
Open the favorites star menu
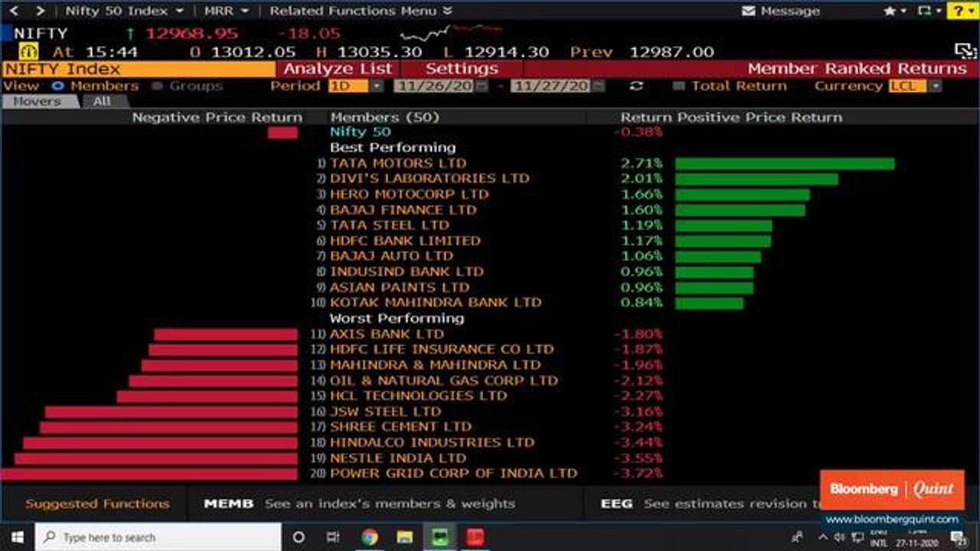(894, 11)
